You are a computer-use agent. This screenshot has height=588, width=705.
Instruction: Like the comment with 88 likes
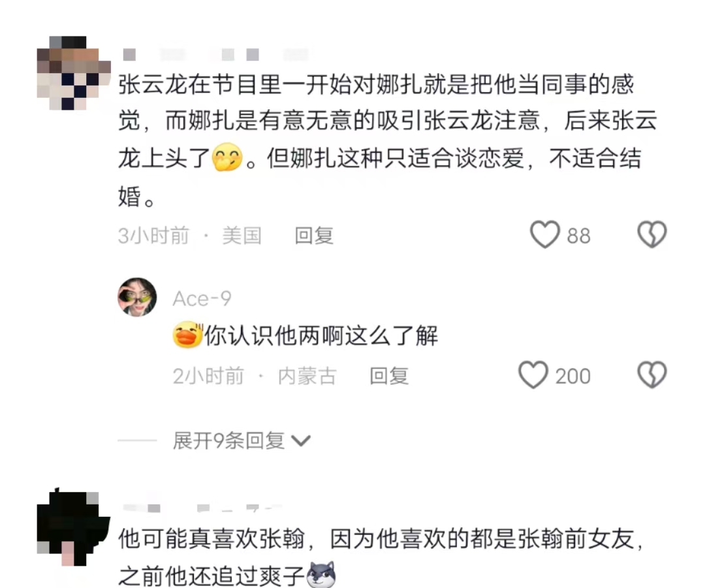(x=545, y=235)
